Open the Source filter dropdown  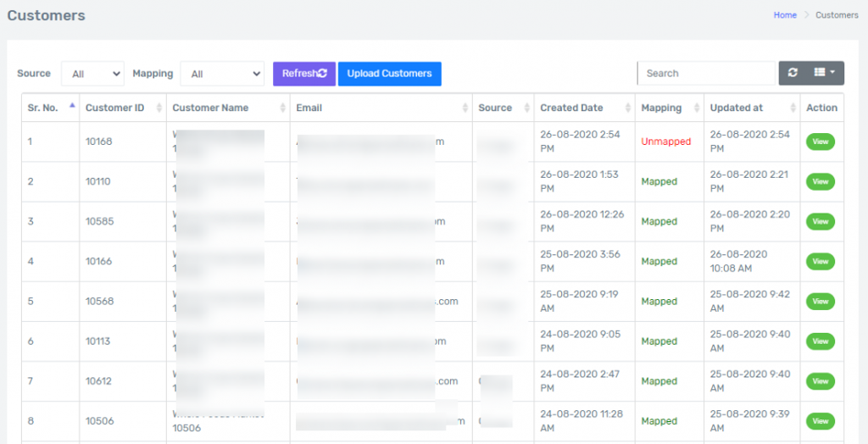pyautogui.click(x=92, y=74)
